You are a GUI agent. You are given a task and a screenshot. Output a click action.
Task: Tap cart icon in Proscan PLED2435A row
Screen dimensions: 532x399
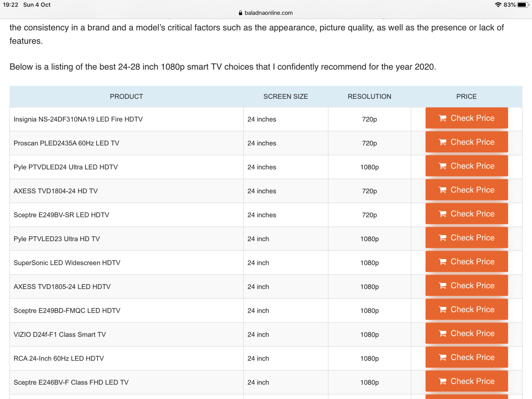pos(443,142)
